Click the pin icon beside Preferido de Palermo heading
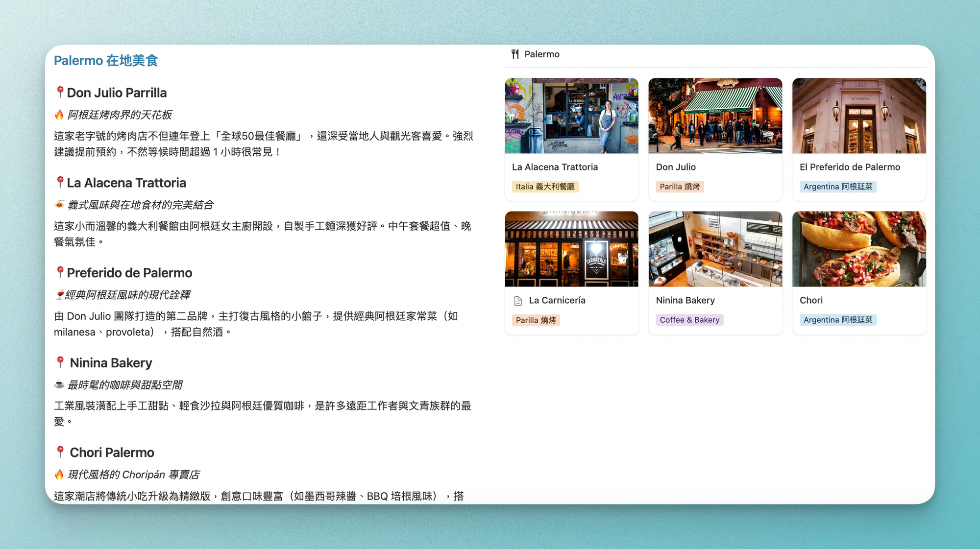Screen dimensions: 980x549 click(60, 272)
